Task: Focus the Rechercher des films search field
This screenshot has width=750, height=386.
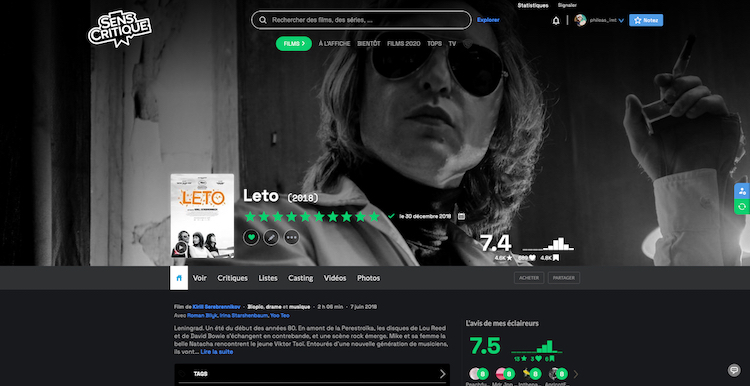Action: click(361, 20)
